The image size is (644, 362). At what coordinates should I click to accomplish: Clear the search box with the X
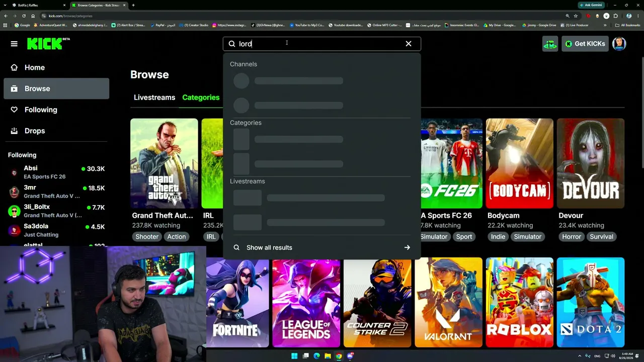coord(409,44)
